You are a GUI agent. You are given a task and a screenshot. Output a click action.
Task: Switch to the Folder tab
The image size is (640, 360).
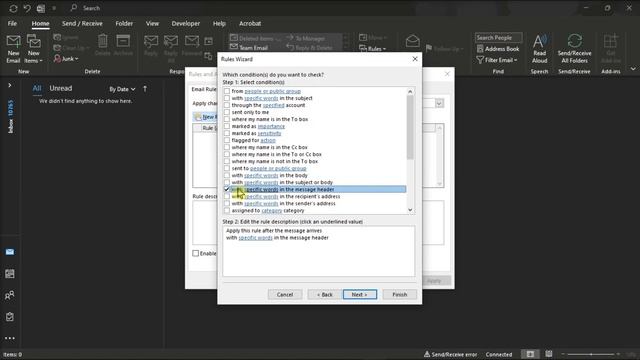pyautogui.click(x=124, y=24)
